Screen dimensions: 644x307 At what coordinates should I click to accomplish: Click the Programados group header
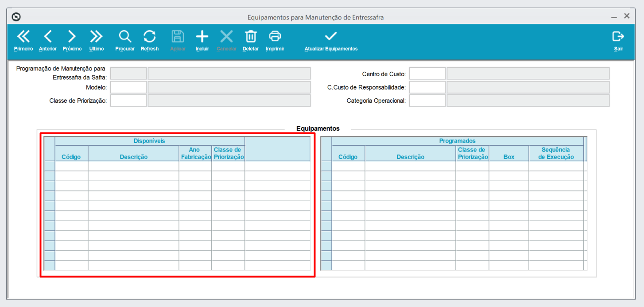458,141
